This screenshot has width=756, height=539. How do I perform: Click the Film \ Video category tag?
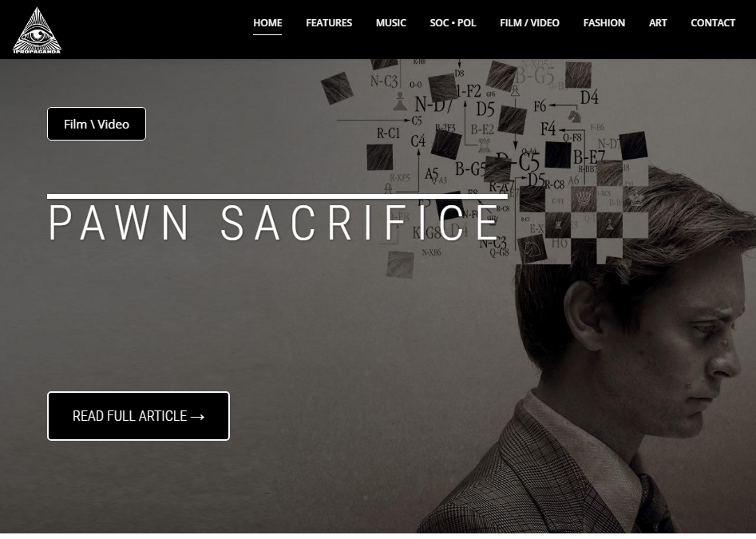pos(97,124)
